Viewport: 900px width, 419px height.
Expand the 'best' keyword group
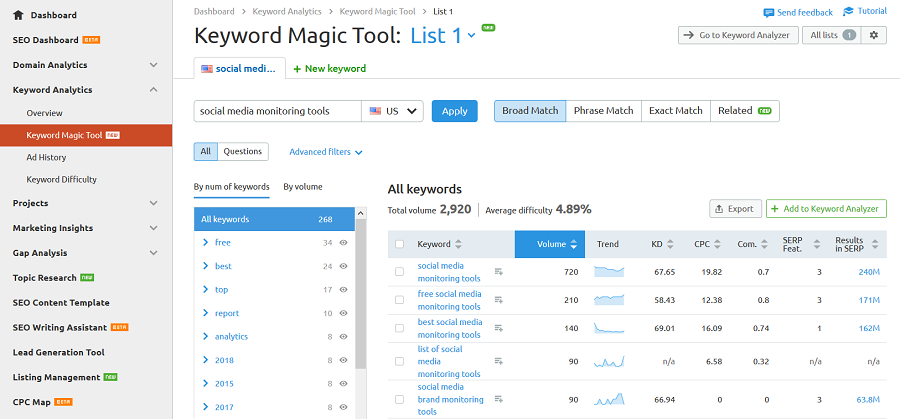[205, 266]
